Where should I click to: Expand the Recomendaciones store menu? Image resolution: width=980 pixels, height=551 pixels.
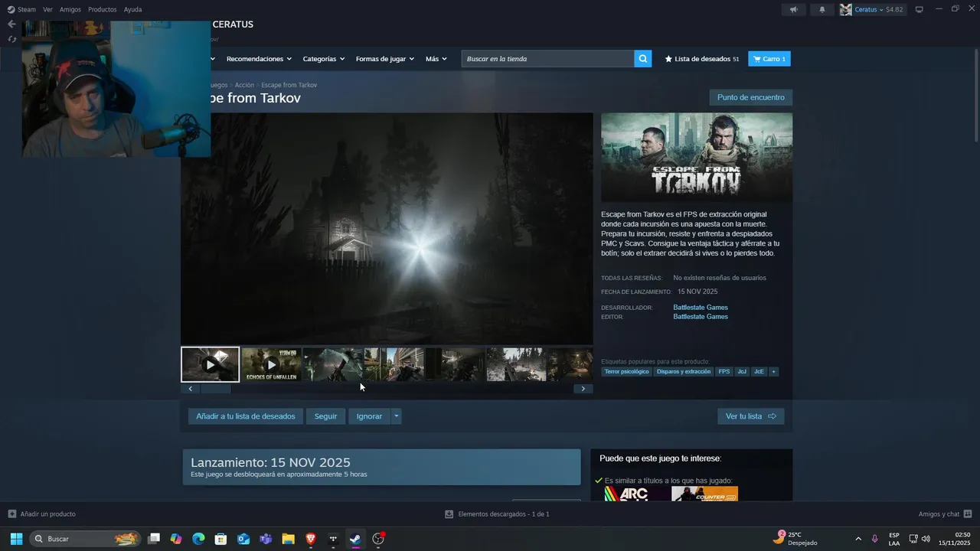click(x=260, y=59)
